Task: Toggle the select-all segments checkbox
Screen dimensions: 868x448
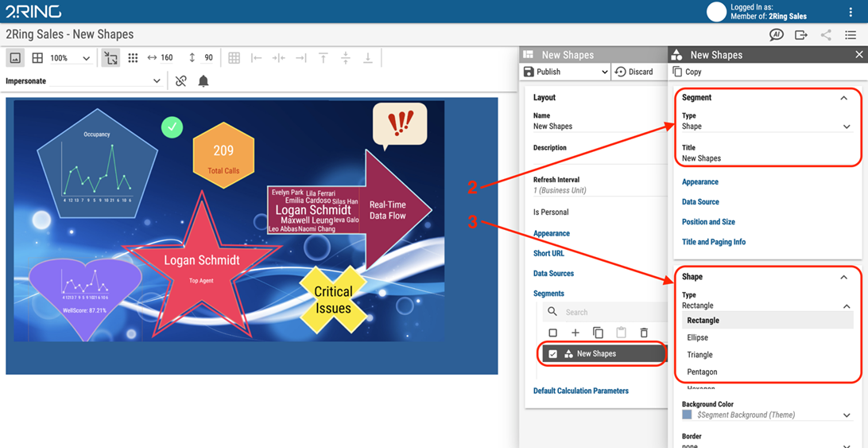Action: (x=552, y=333)
